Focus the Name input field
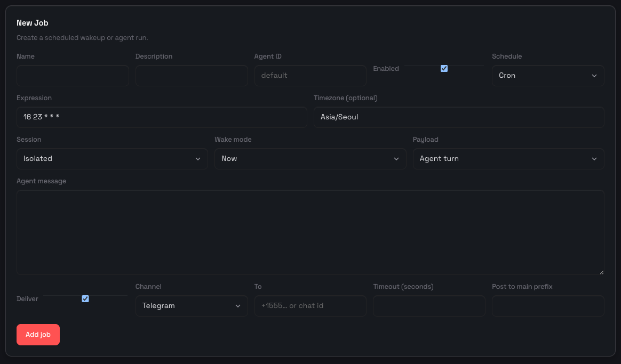 tap(73, 76)
